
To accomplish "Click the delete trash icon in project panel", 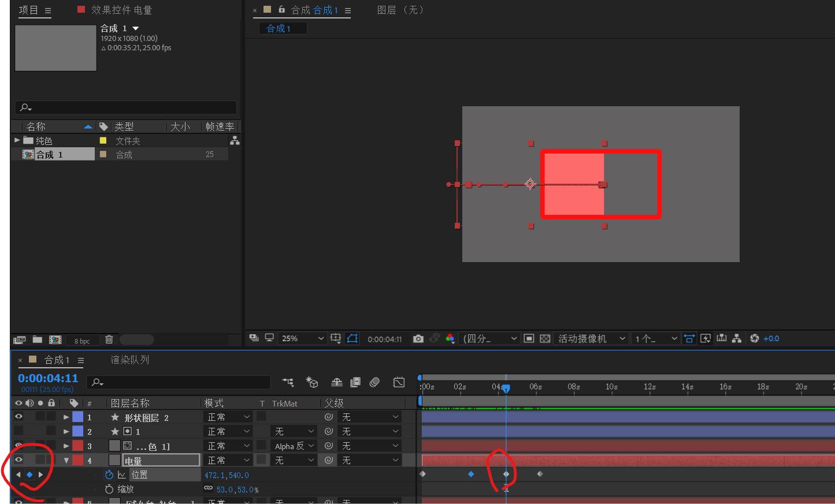I will (109, 339).
